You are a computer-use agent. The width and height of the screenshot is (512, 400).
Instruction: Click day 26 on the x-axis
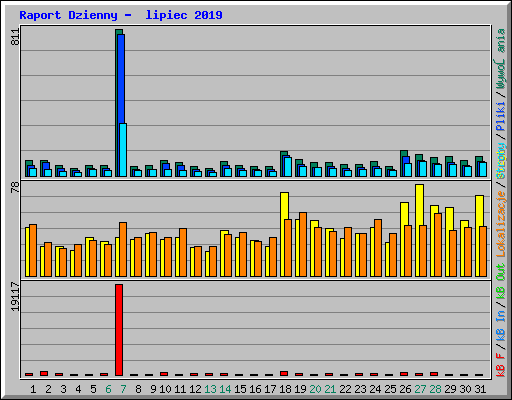tap(405, 389)
